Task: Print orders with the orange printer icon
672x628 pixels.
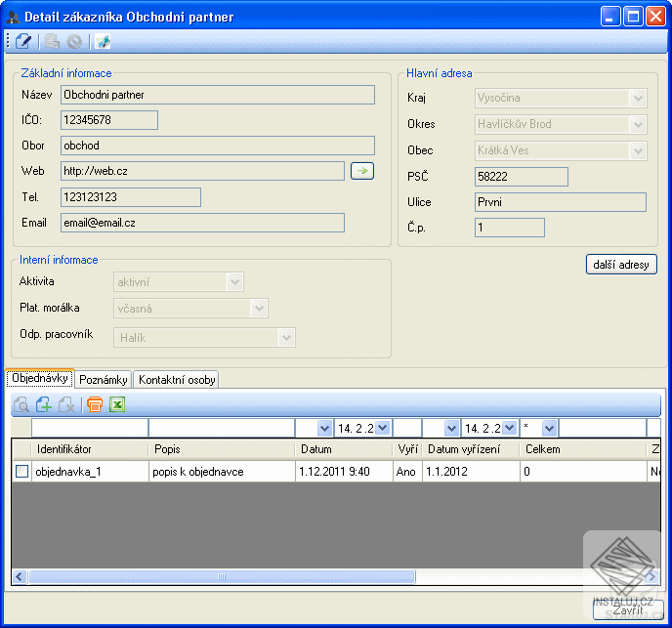Action: point(95,404)
